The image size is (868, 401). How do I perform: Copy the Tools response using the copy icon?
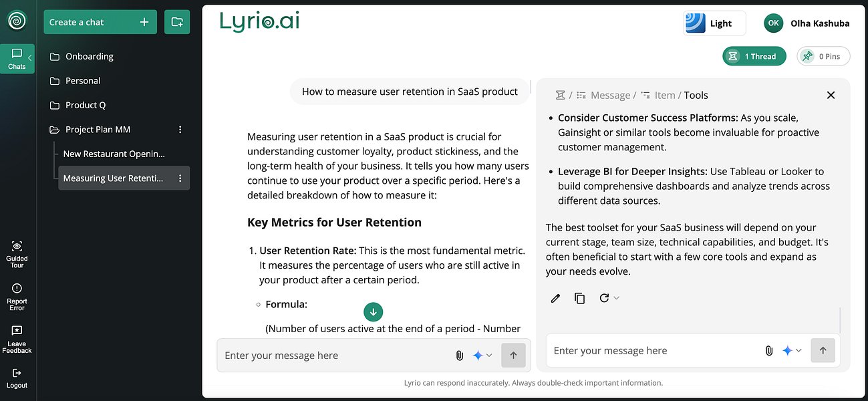pos(580,298)
